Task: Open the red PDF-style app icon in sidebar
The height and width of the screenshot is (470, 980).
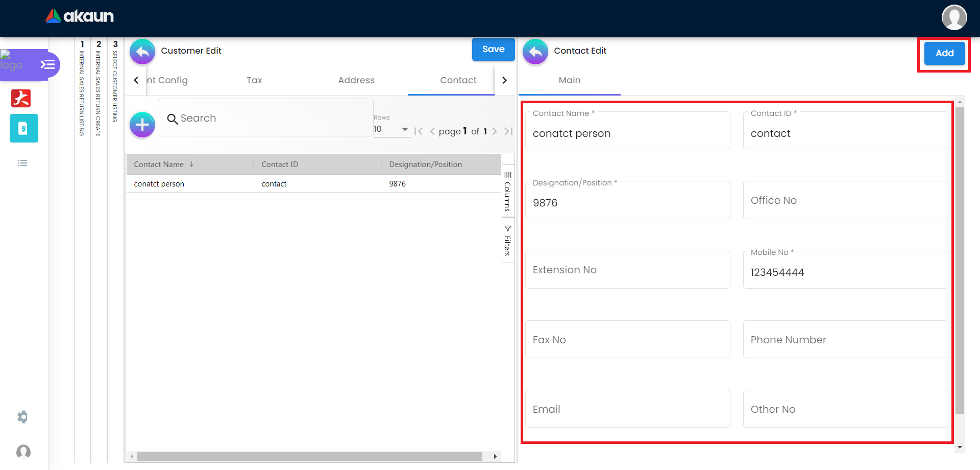Action: [21, 98]
